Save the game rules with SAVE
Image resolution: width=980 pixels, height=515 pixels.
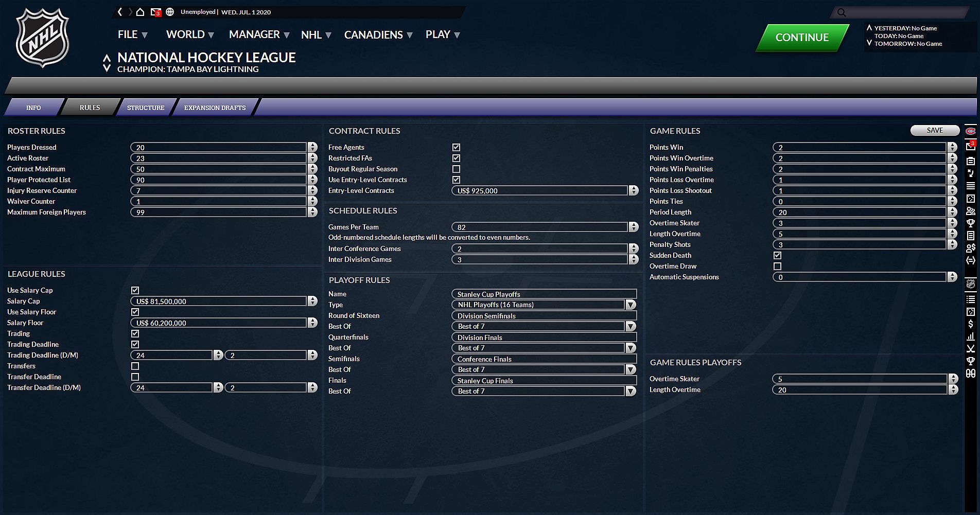click(935, 130)
